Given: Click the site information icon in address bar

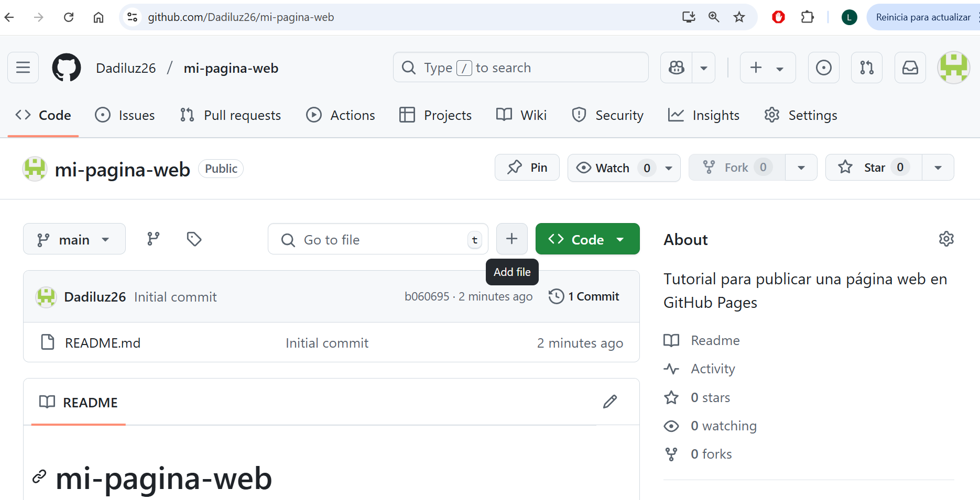Looking at the screenshot, I should [132, 17].
